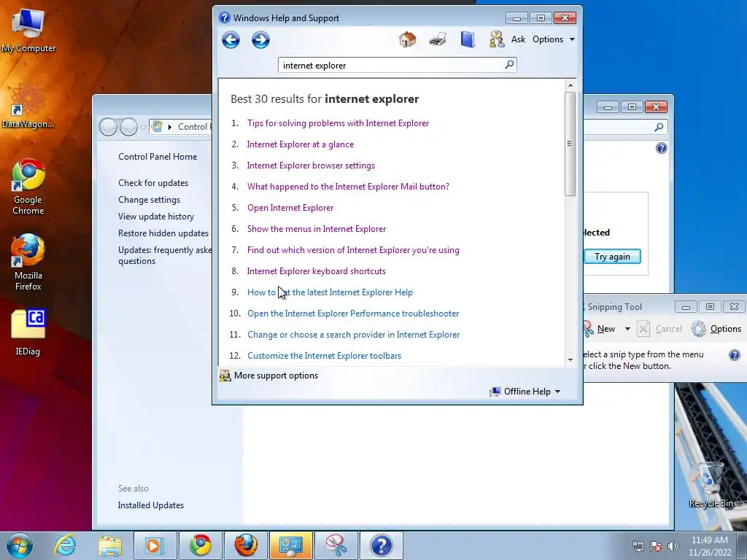Select the IEDiag folder on desktop
Viewport: 747px width, 560px height.
tap(28, 332)
